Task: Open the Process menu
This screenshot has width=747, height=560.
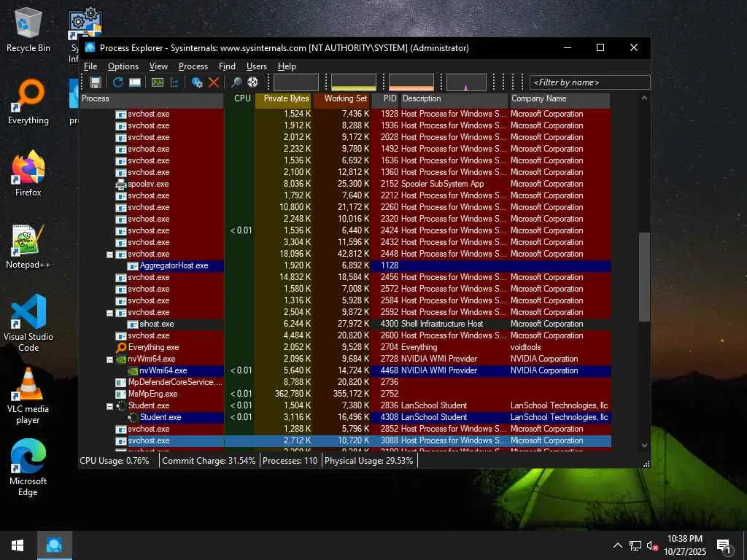Action: click(x=193, y=66)
